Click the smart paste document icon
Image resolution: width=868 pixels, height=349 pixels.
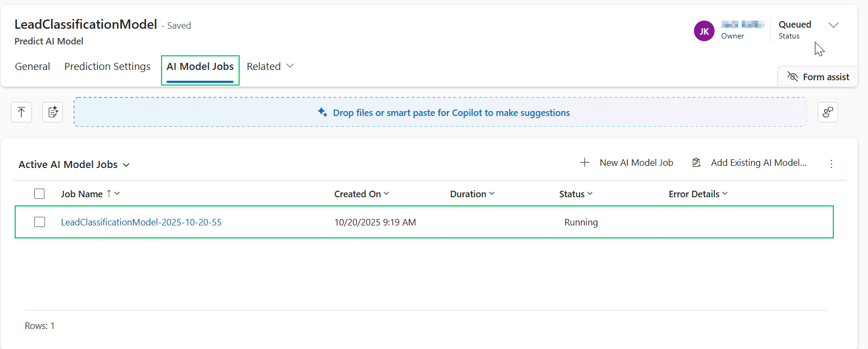pos(53,112)
